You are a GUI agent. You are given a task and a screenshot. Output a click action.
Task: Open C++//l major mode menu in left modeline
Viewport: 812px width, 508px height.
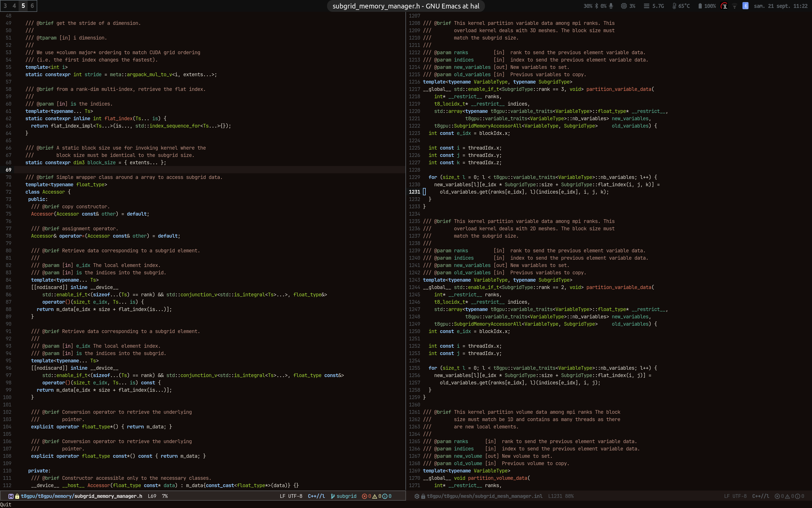pyautogui.click(x=316, y=496)
